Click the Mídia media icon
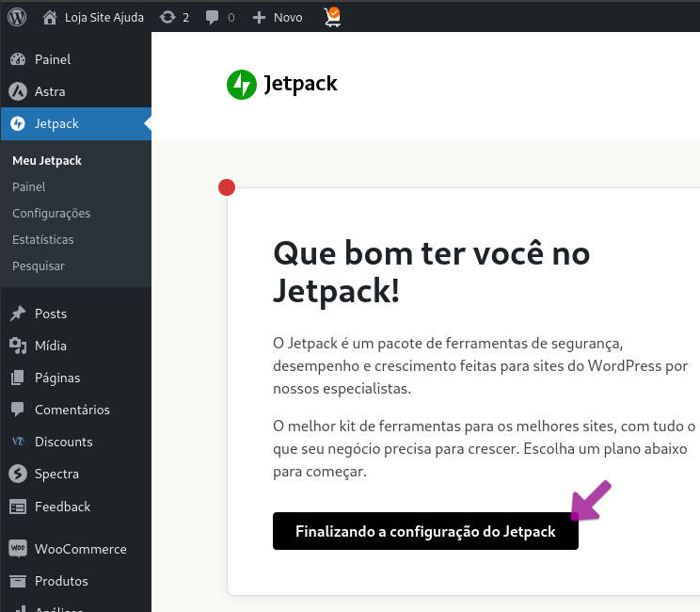This screenshot has width=700, height=612. tap(18, 346)
